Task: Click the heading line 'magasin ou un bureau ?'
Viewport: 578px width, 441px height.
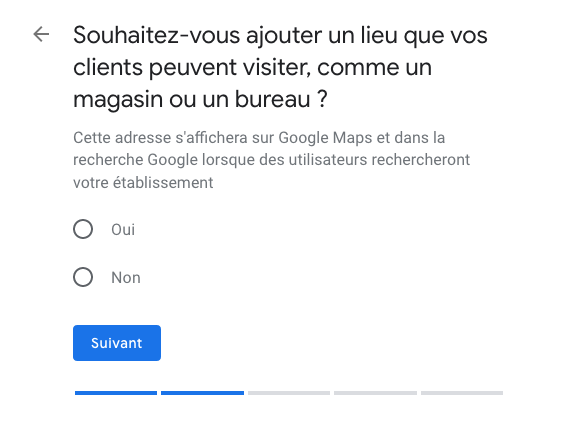Action: [x=200, y=100]
